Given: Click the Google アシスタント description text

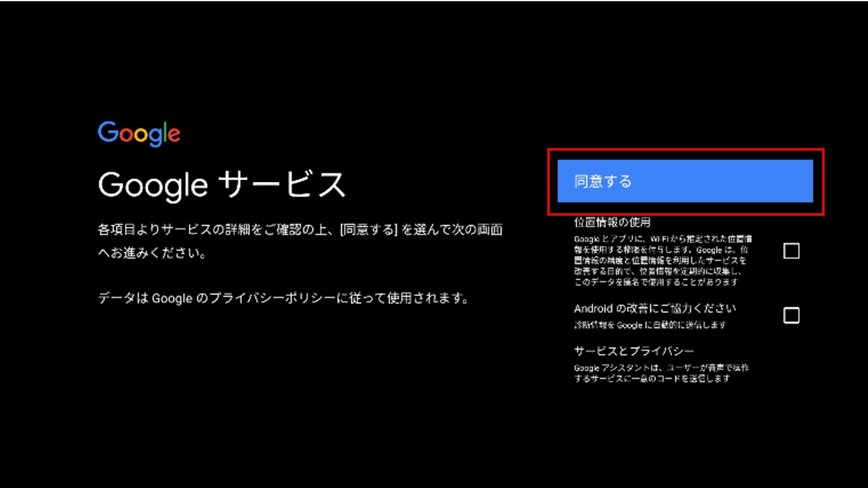Looking at the screenshot, I should (661, 373).
